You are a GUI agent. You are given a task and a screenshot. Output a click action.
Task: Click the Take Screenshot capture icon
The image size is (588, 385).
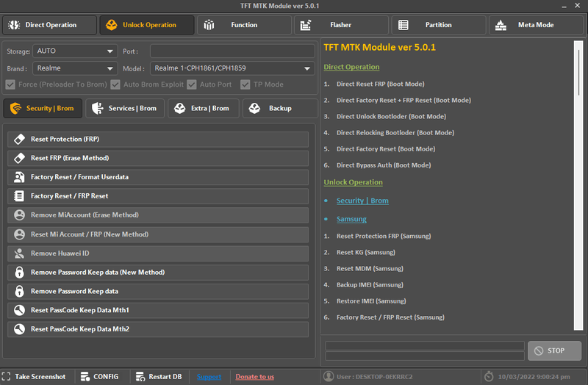[6, 376]
